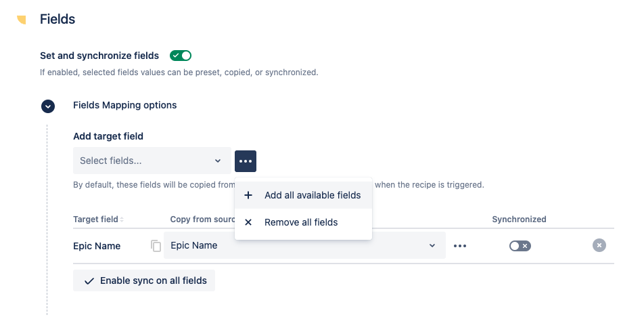Click the dark three-dots button near Select fields
644x336 pixels.
click(x=246, y=161)
